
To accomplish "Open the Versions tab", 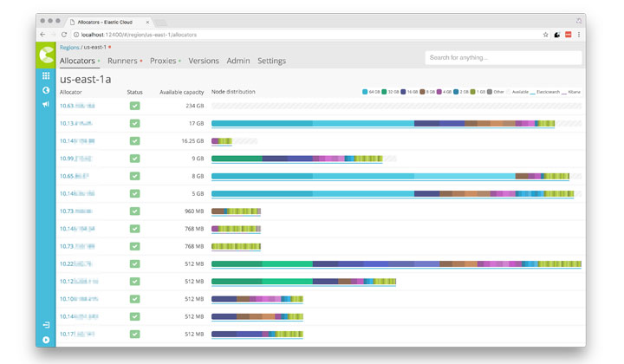I will pos(204,61).
